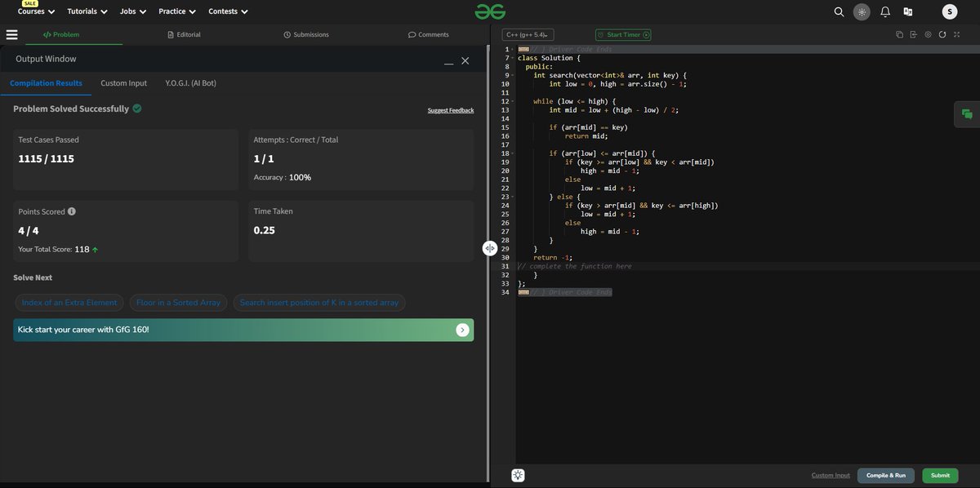
Task: Click the copy code icon
Action: click(899, 34)
